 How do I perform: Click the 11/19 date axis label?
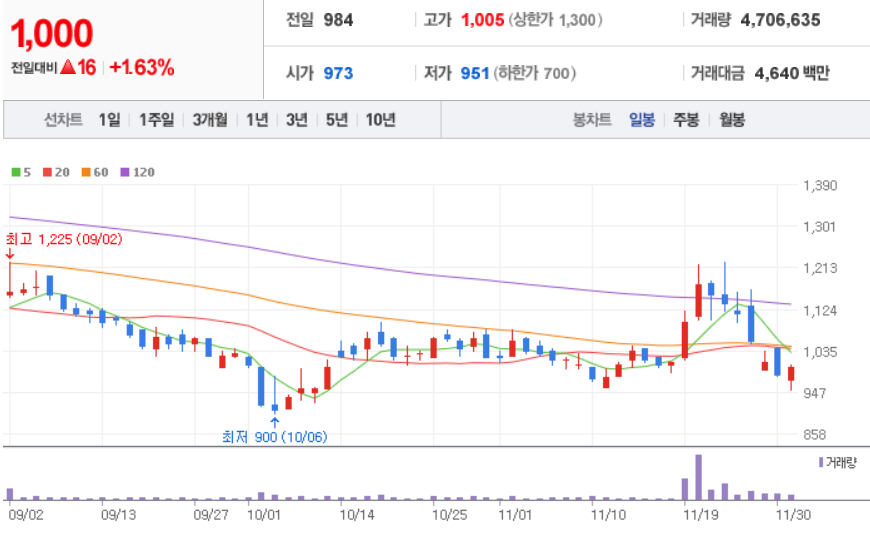(700, 514)
